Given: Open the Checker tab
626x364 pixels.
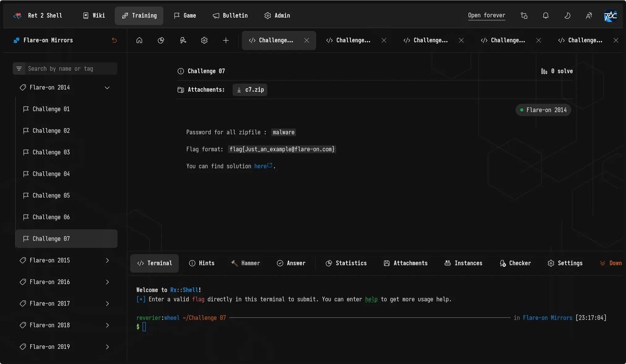Looking at the screenshot, I should (x=515, y=263).
